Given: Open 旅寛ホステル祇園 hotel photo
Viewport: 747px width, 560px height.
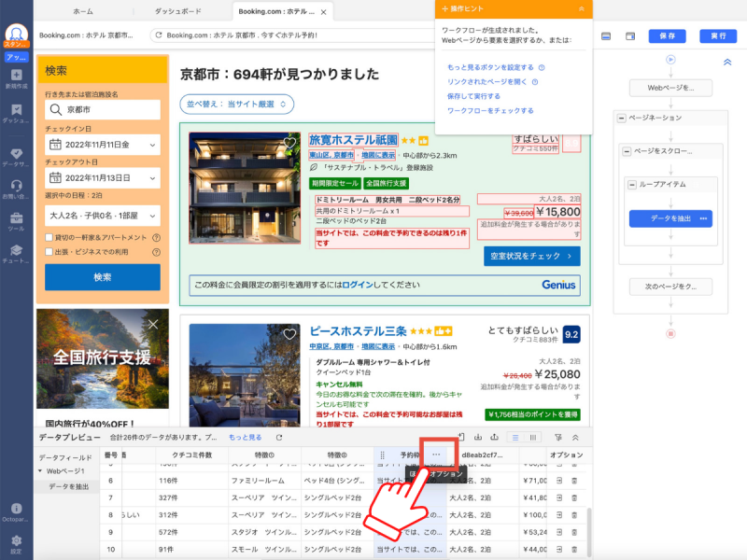Looking at the screenshot, I should click(245, 189).
